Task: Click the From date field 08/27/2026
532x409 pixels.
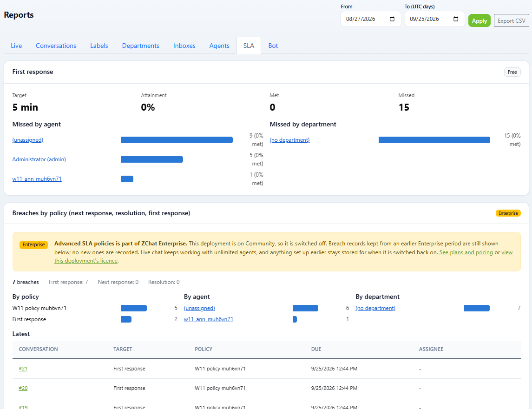Action: pos(371,19)
